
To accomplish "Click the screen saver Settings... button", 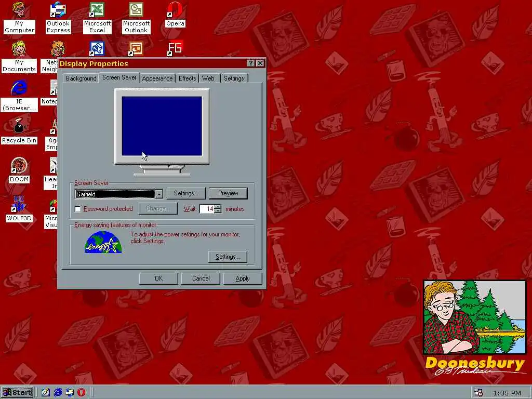I will [x=186, y=193].
